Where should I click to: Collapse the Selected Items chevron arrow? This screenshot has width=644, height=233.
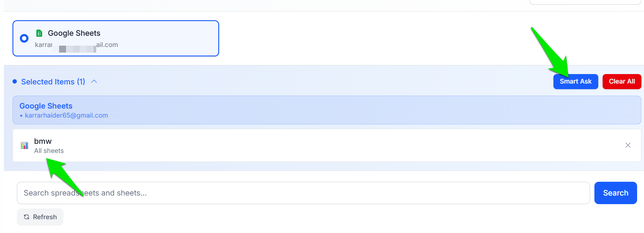pyautogui.click(x=94, y=81)
